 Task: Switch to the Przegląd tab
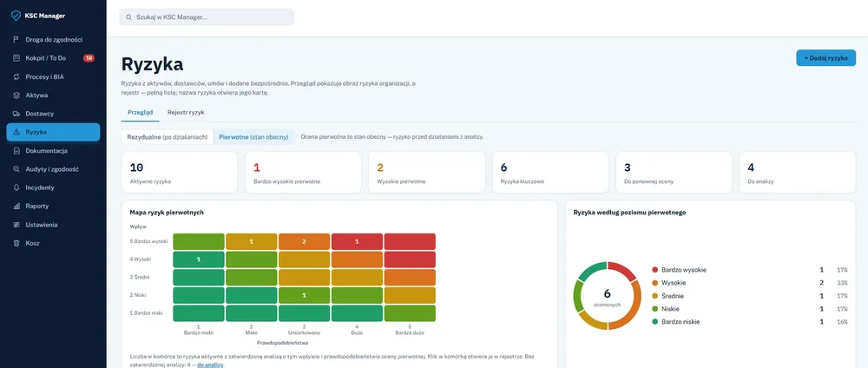140,112
